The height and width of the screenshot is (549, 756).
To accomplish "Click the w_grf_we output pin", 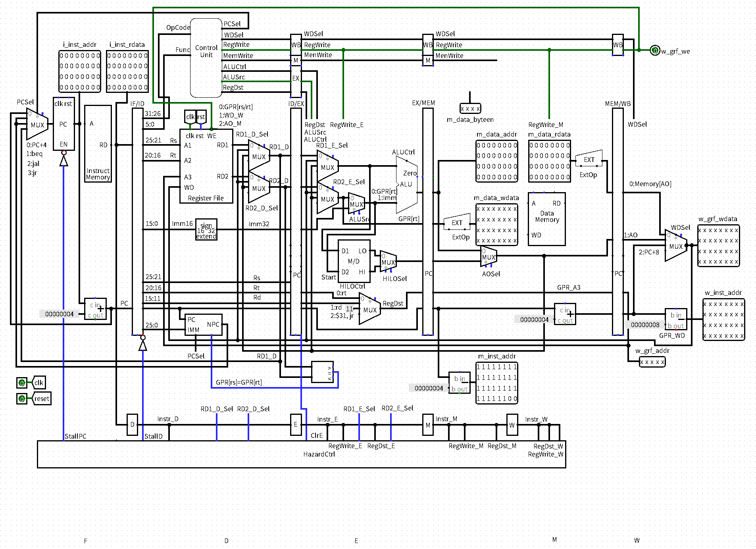I will [x=654, y=50].
